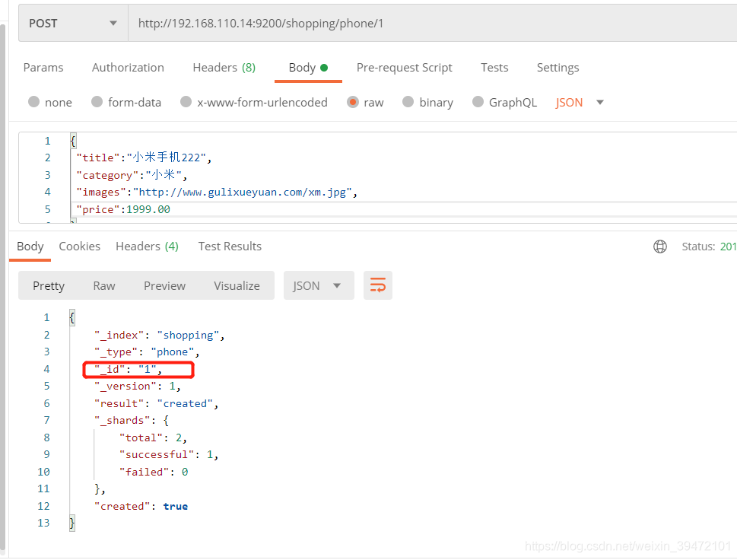Select the binary radio button
The width and height of the screenshot is (737, 560).
pyautogui.click(x=408, y=102)
